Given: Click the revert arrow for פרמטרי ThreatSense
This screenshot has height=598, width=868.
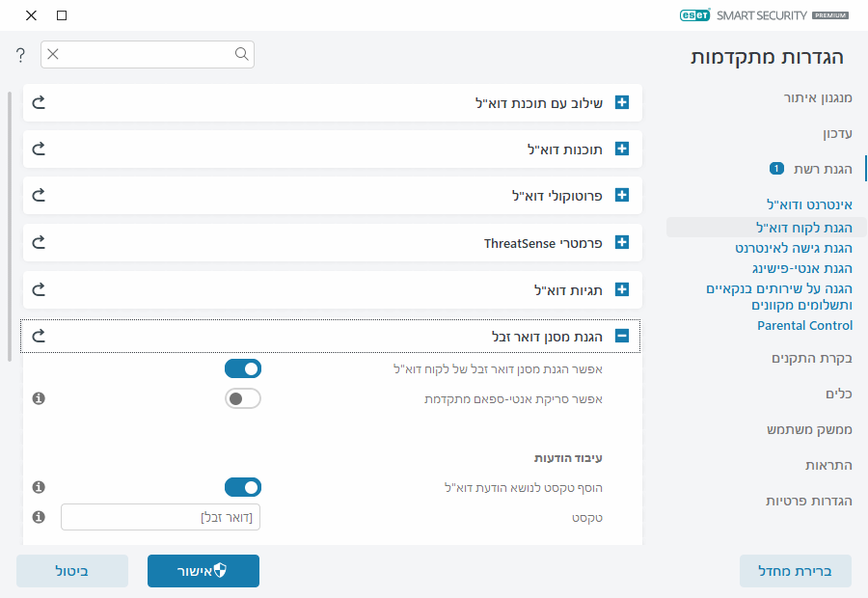Looking at the screenshot, I should click(x=40, y=242).
